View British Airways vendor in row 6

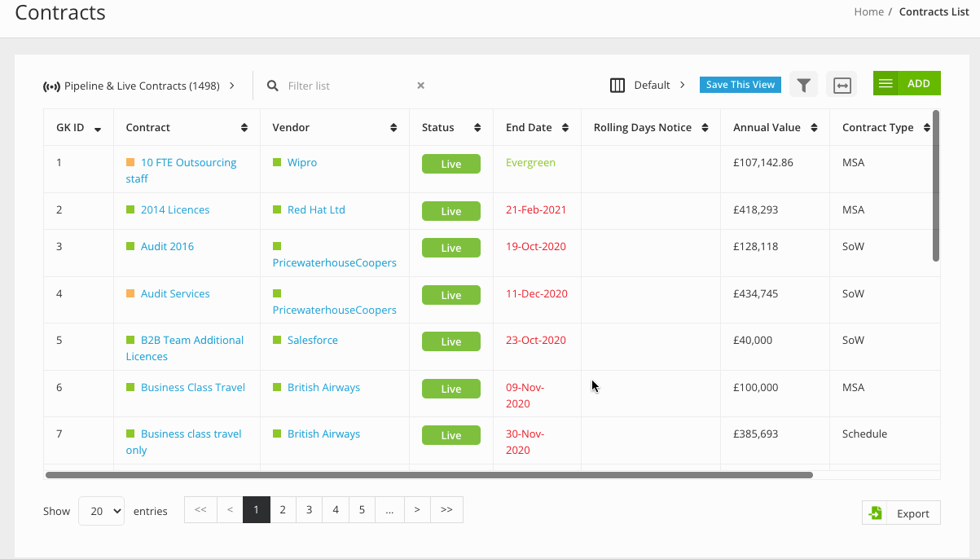pos(323,387)
